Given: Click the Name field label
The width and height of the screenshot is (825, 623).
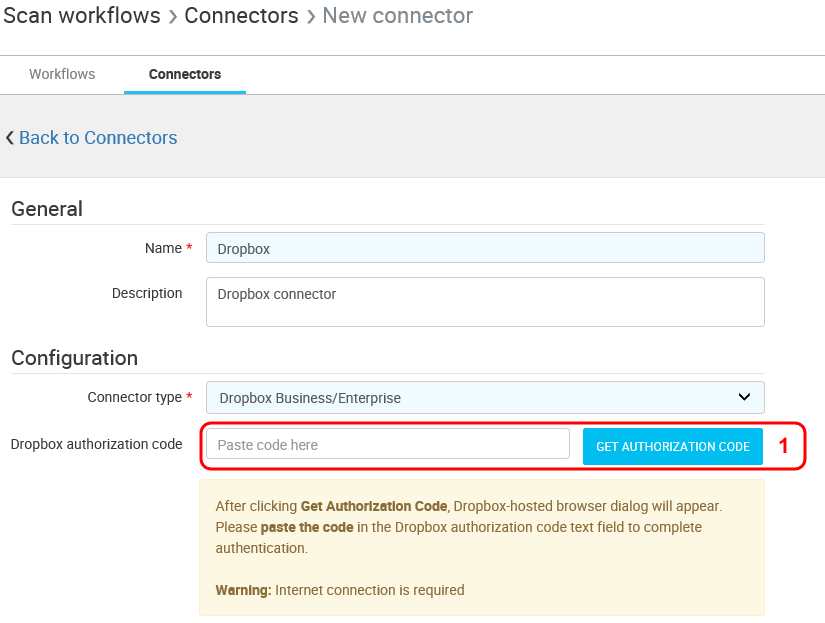Looking at the screenshot, I should [163, 248].
